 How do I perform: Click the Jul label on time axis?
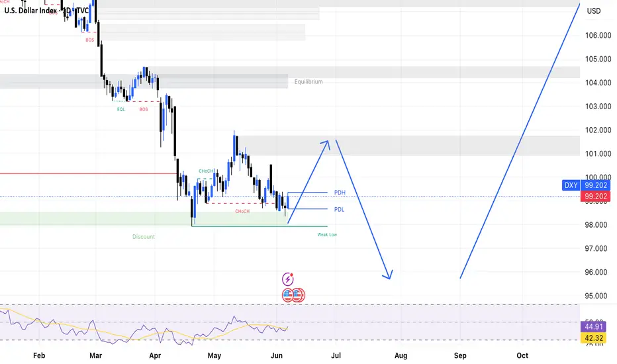tap(336, 355)
